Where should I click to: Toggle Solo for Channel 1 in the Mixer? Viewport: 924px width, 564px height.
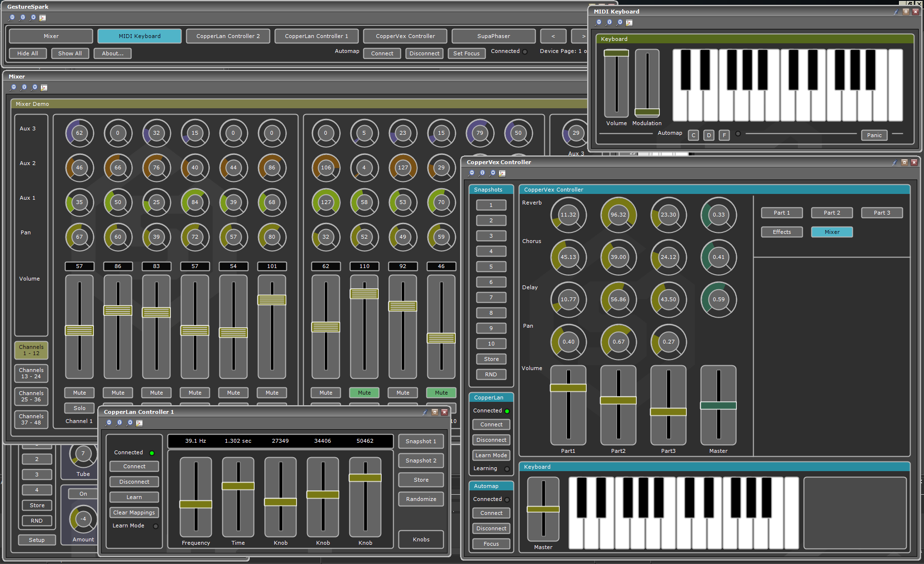coord(79,408)
